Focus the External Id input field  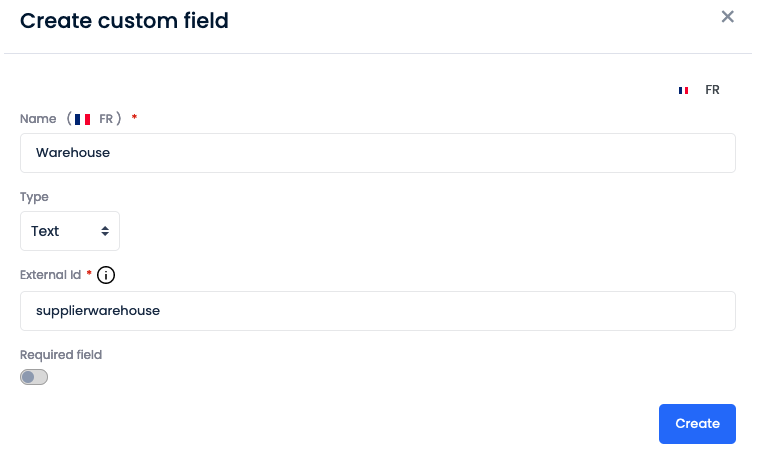pyautogui.click(x=378, y=311)
